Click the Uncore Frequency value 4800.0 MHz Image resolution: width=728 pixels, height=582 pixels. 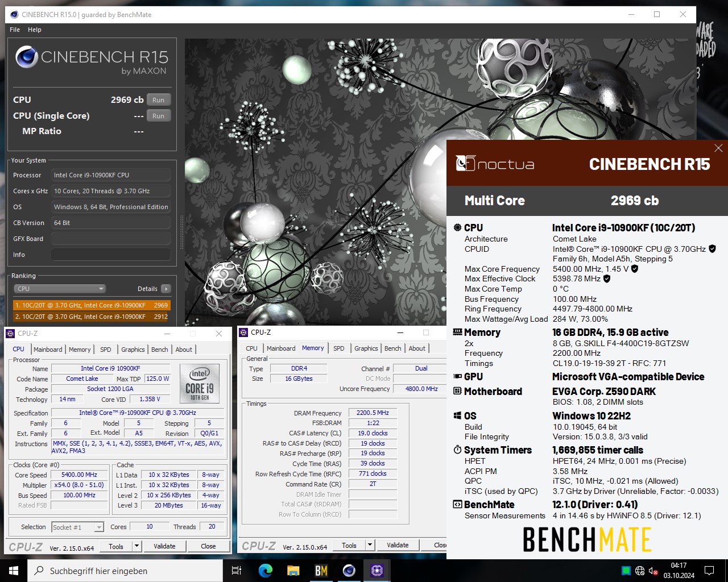tap(421, 389)
